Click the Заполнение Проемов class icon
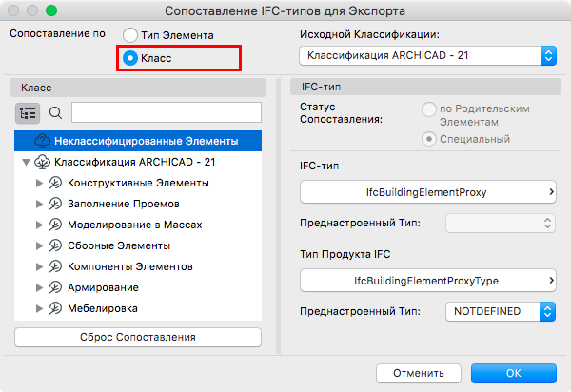Screen dimensions: 571x392 [x=55, y=204]
